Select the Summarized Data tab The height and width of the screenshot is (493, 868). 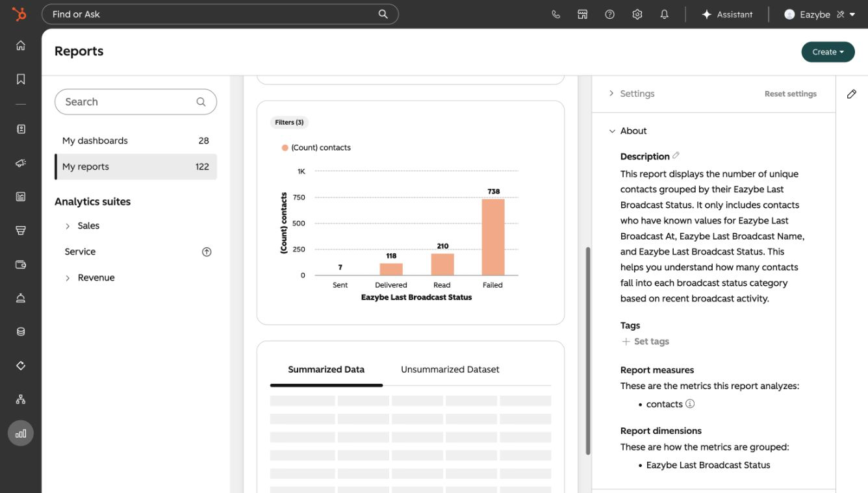(x=326, y=370)
